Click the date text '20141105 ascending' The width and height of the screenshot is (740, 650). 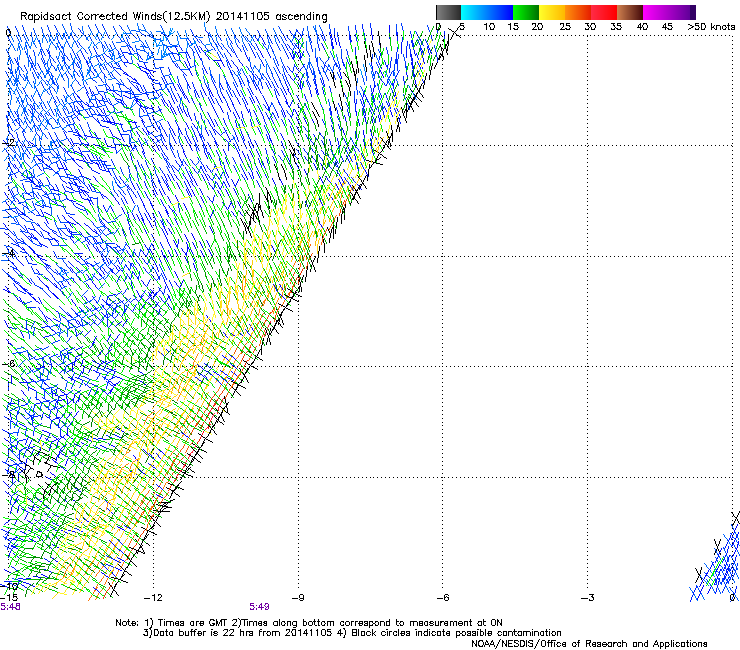(272, 17)
